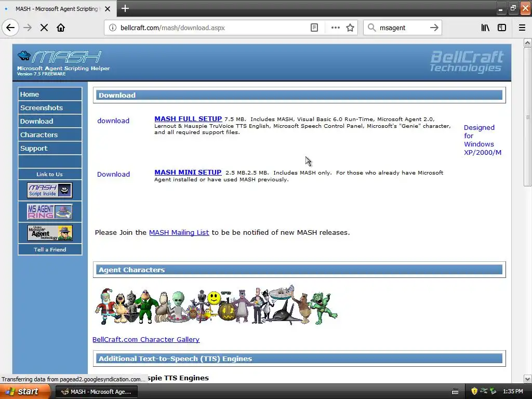The height and width of the screenshot is (399, 532).
Task: Click the safely remove hardware tray icon
Action: point(493,391)
